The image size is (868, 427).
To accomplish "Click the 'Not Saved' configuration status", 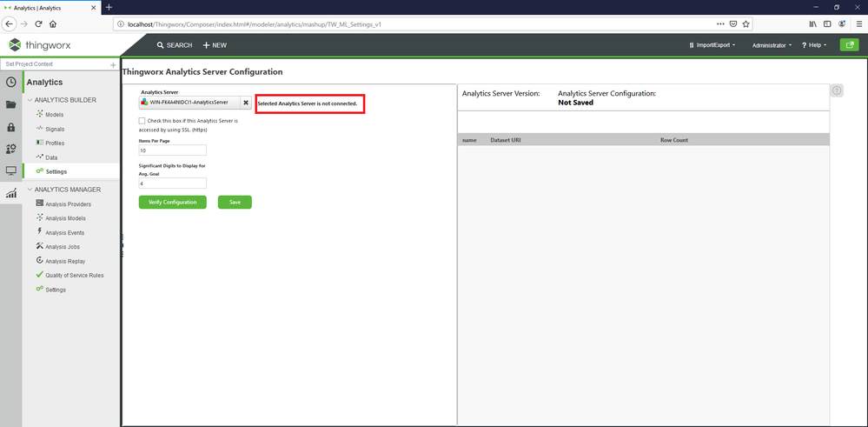I will (576, 103).
